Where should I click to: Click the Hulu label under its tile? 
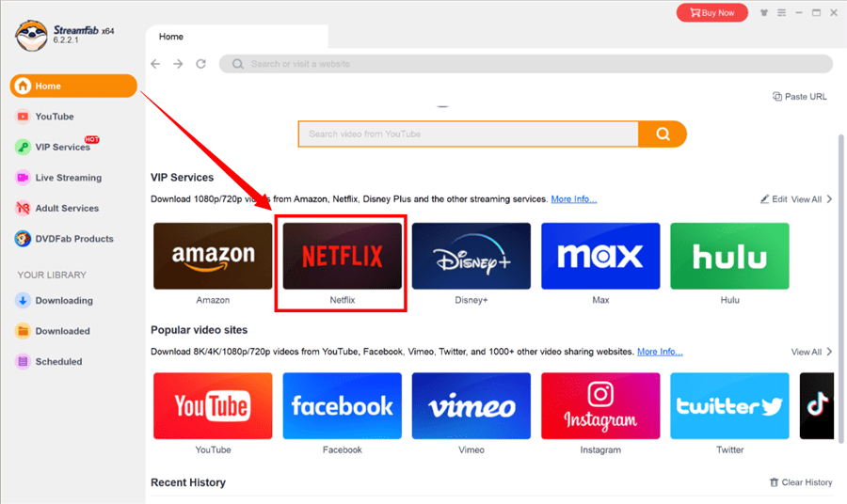click(729, 300)
